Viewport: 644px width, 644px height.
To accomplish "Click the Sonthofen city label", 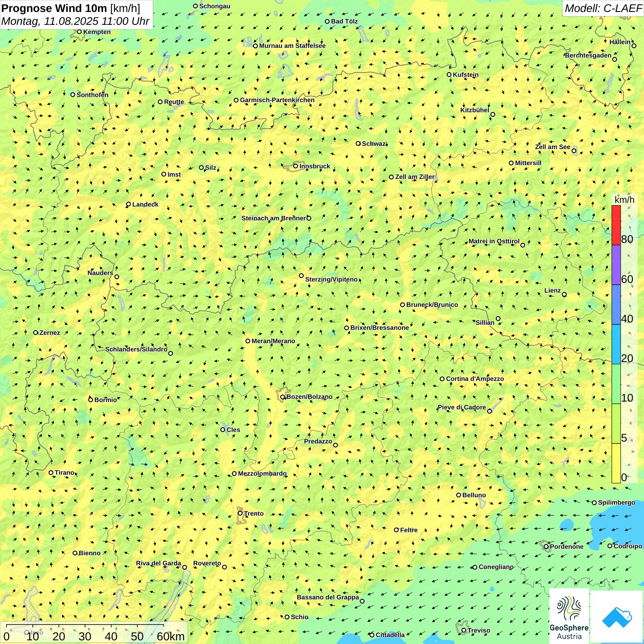I will [92, 95].
